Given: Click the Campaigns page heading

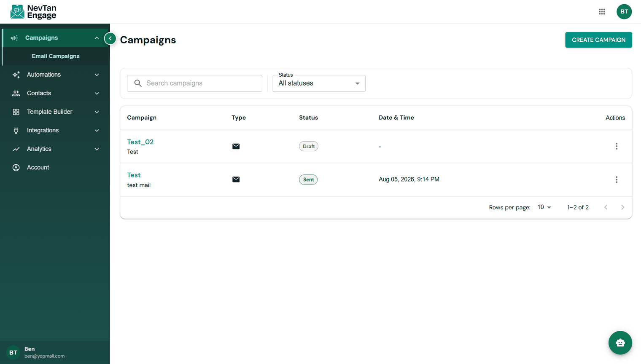Looking at the screenshot, I should point(148,40).
